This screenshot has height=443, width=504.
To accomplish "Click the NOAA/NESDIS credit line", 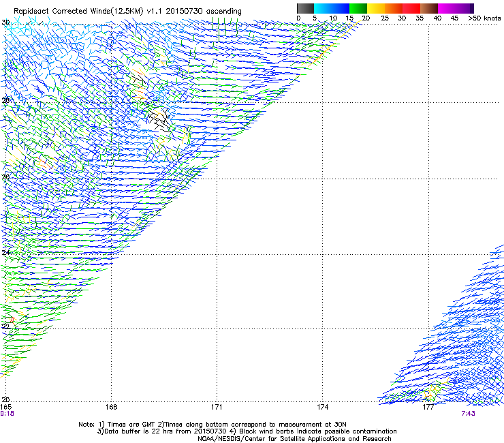I will coord(294,439).
